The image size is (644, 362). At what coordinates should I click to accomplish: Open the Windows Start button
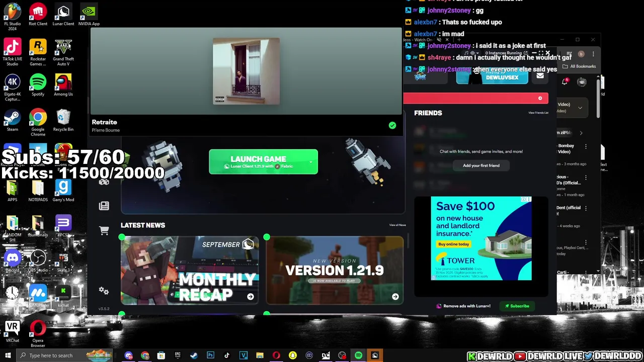coord(8,355)
